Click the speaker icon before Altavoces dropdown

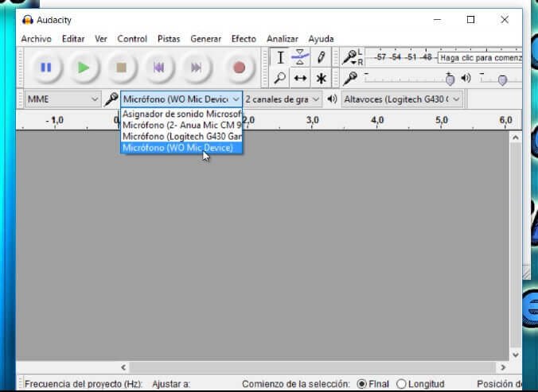(332, 99)
